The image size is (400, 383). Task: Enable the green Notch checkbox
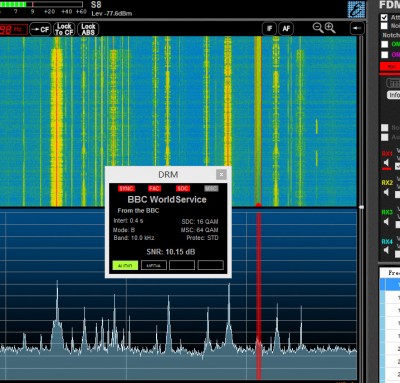click(385, 44)
